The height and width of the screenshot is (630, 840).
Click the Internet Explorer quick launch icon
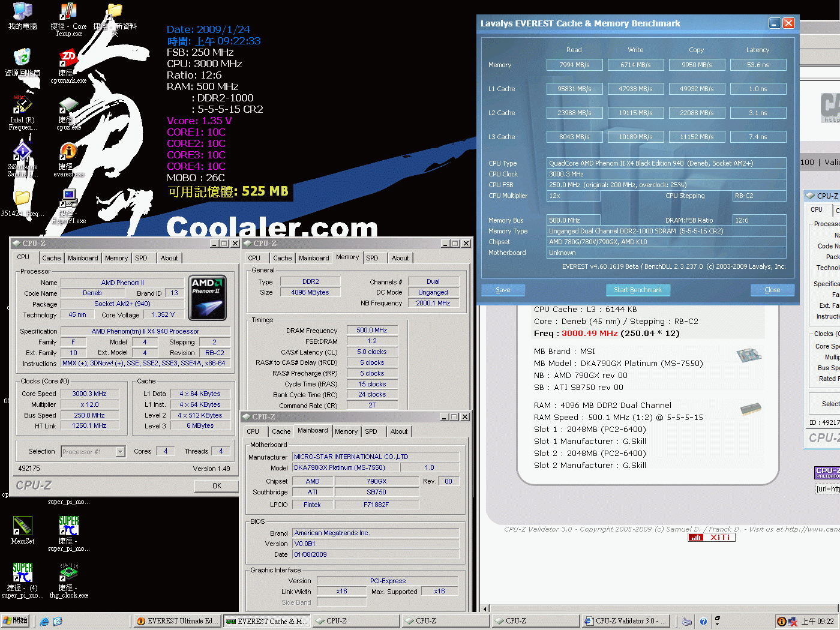click(44, 622)
